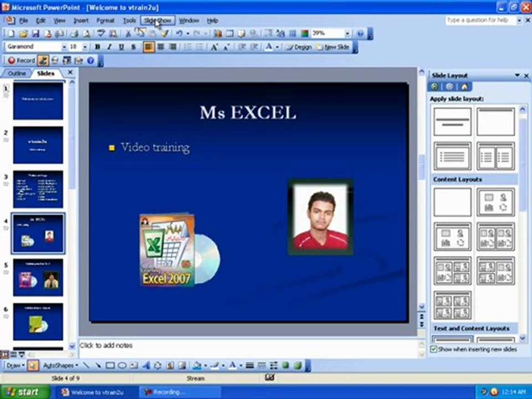Screen dimensions: 532x399
Task: Click the Shadow Style icon
Action: coord(286,365)
